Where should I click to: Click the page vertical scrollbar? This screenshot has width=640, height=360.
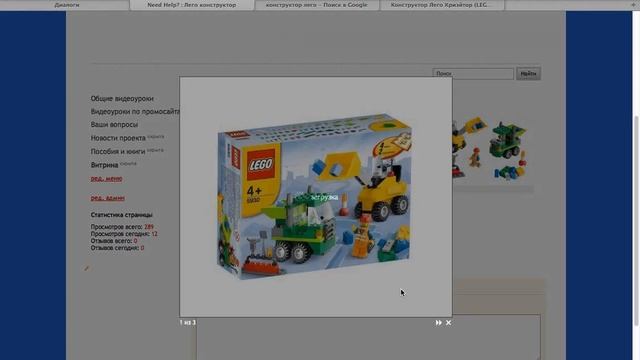coord(636,220)
